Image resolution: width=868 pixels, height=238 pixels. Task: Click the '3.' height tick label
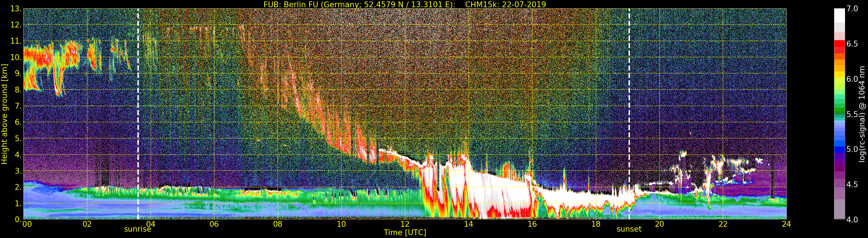point(18,171)
